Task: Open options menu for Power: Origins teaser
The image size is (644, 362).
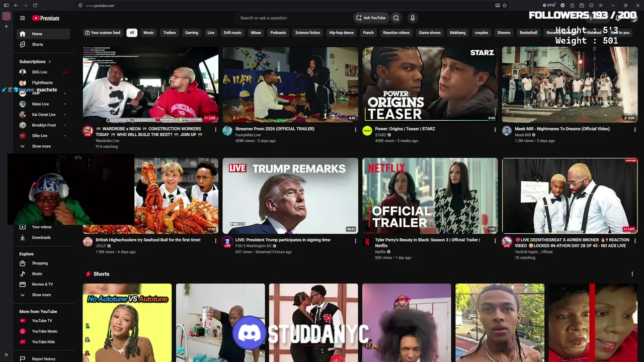Action: (495, 130)
